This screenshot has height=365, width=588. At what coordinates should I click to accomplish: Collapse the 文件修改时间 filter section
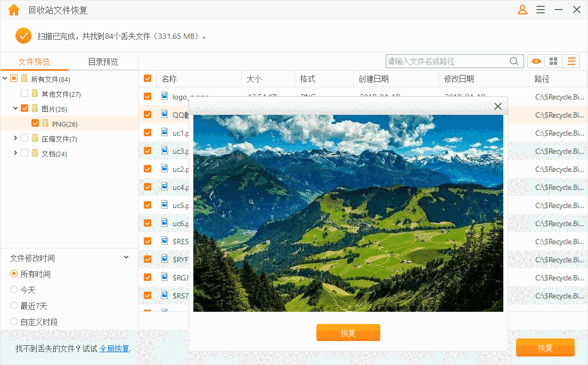tap(126, 258)
